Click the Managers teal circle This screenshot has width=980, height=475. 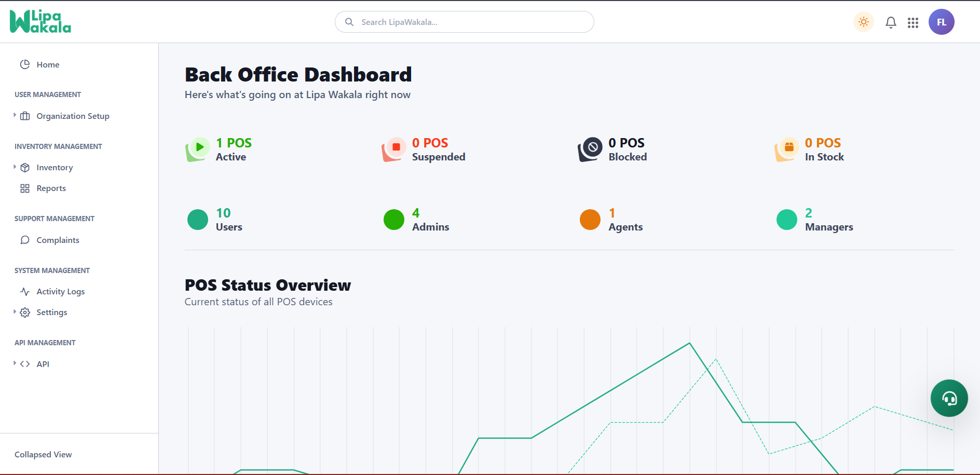[x=787, y=220]
